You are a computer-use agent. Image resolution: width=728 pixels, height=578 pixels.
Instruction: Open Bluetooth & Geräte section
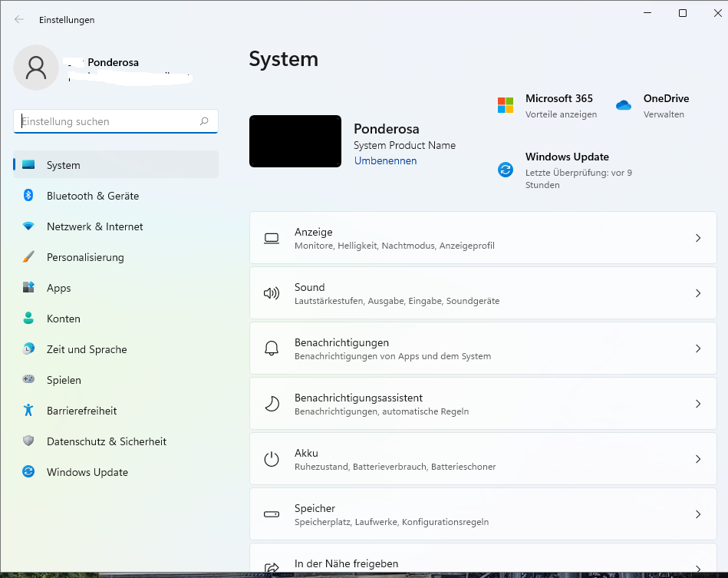click(x=116, y=196)
